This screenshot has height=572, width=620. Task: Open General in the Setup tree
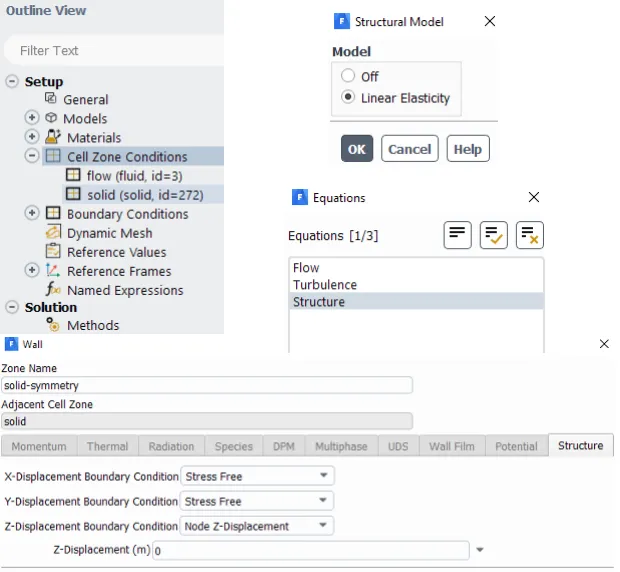coord(85,99)
